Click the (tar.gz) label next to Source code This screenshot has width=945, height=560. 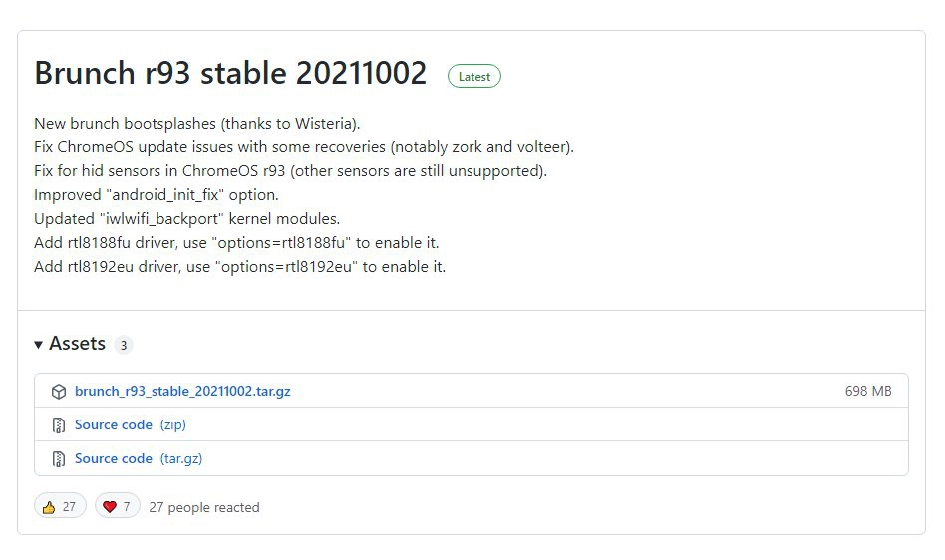pyautogui.click(x=181, y=459)
